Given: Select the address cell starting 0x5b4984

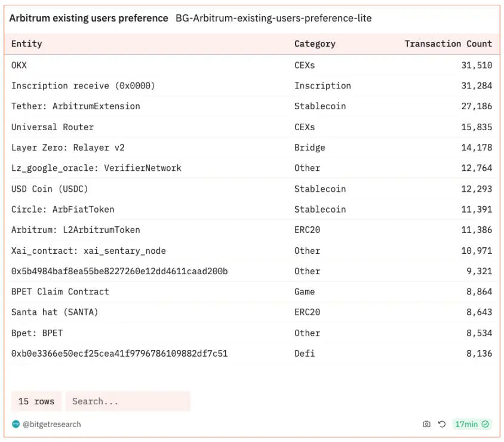Looking at the screenshot, I should pyautogui.click(x=119, y=271).
